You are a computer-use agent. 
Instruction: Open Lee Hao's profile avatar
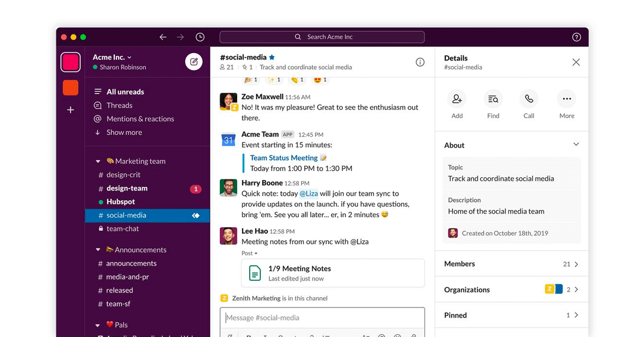229,236
